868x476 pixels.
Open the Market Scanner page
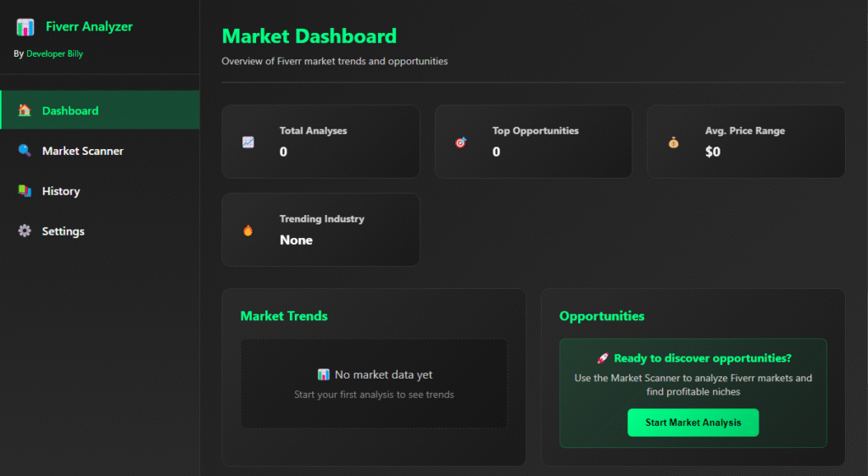tap(100, 151)
